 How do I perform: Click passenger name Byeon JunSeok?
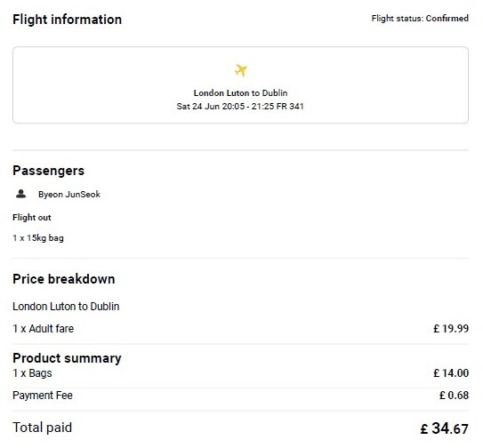(x=69, y=195)
